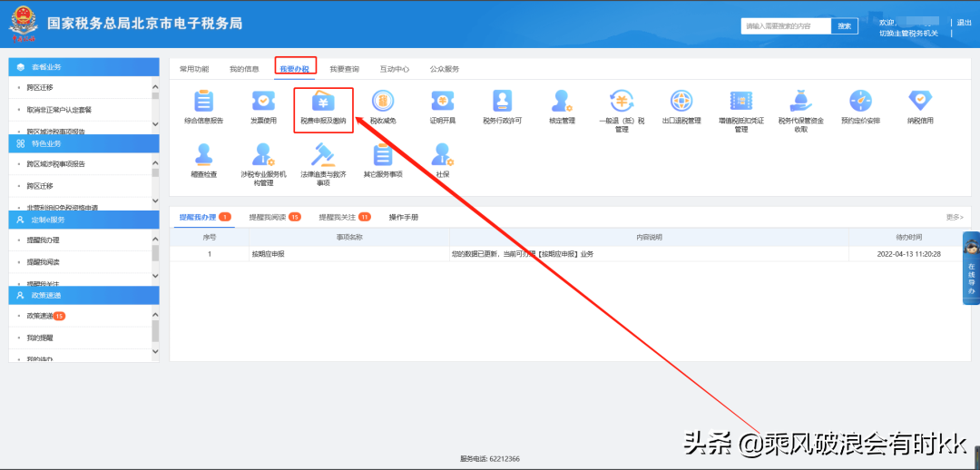Open 发票使用 icon
This screenshot has width=980, height=470.
[263, 102]
